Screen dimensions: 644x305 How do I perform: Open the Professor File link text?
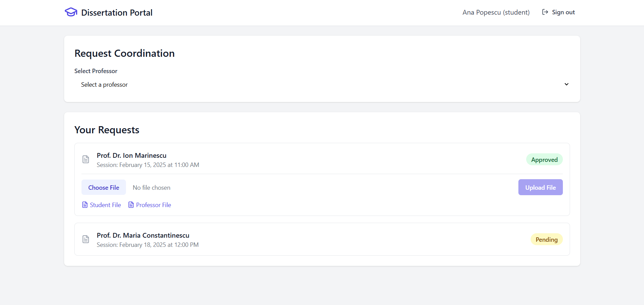pos(153,205)
